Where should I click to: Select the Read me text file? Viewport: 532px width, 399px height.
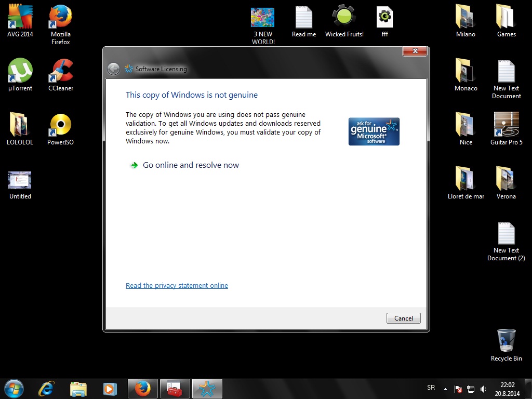[x=303, y=21]
